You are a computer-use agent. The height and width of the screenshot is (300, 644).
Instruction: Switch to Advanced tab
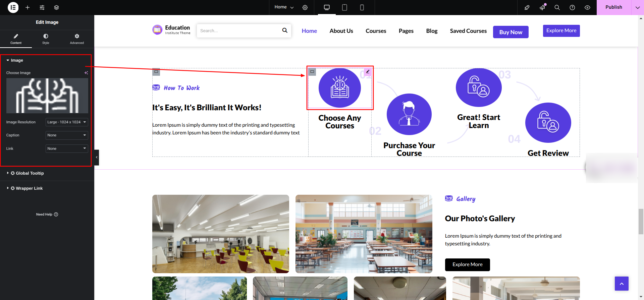click(x=77, y=39)
